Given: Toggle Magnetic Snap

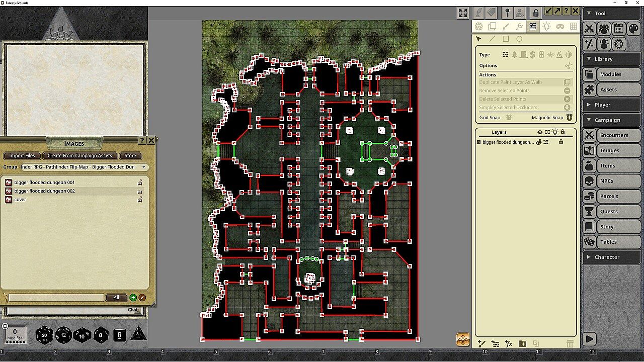Looking at the screenshot, I should [570, 118].
